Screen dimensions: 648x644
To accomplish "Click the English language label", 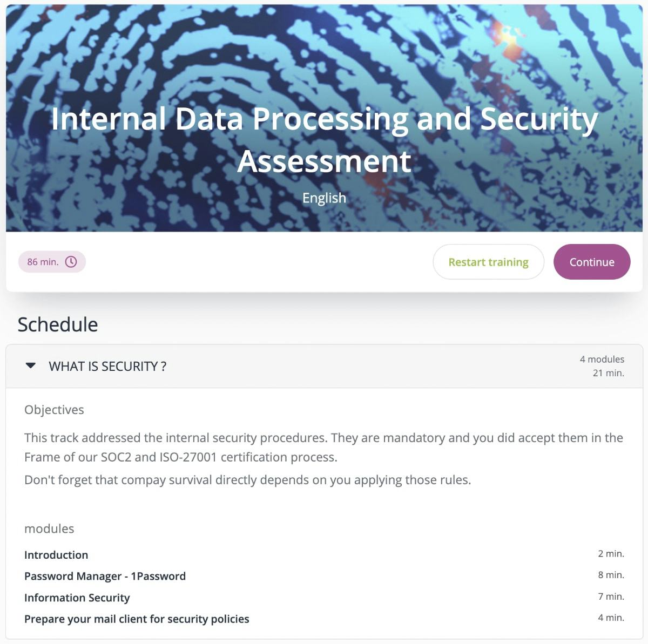I will click(324, 198).
